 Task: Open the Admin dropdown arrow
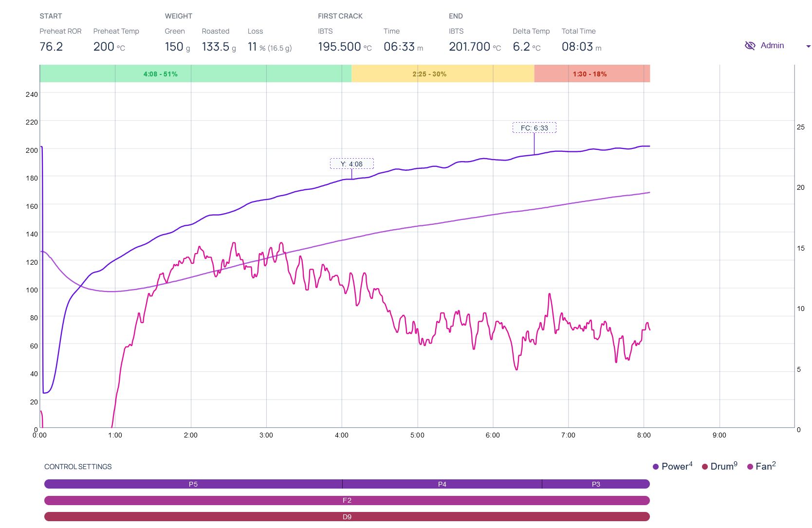pos(808,47)
